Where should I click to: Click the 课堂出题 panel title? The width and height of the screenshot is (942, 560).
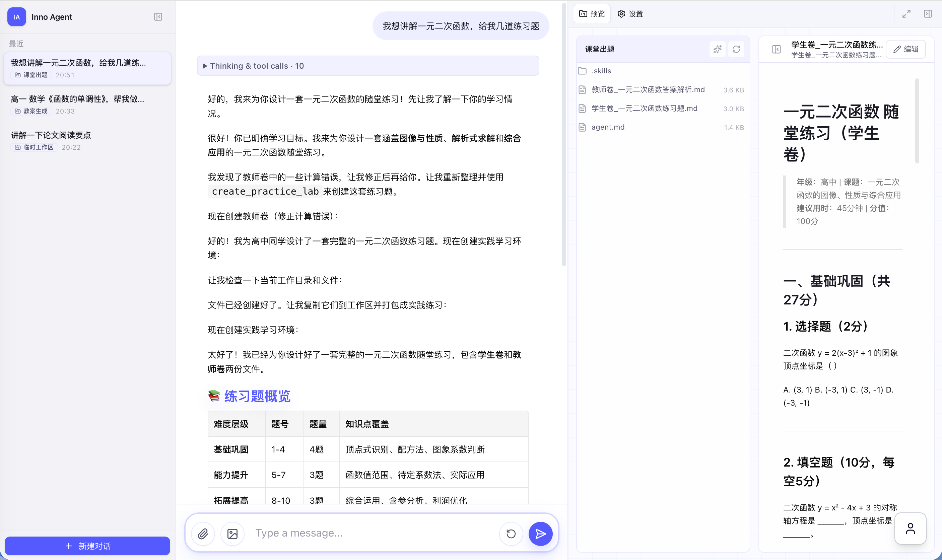[599, 49]
